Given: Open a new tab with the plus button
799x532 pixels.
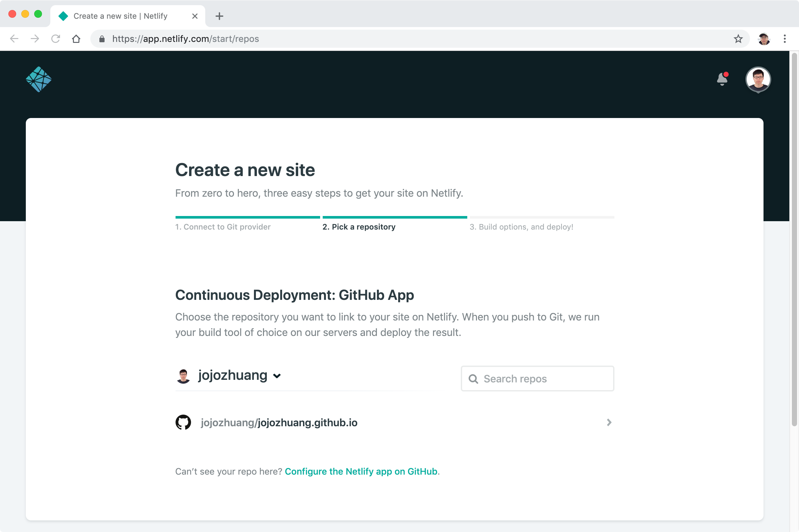Looking at the screenshot, I should 219,16.
